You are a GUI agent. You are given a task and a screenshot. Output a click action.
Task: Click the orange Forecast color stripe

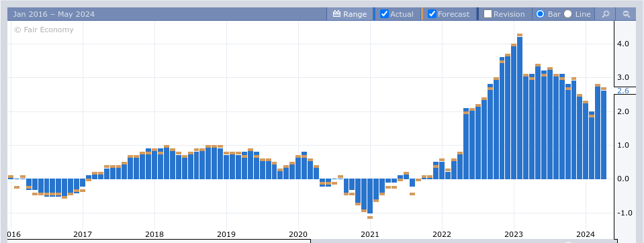422,14
